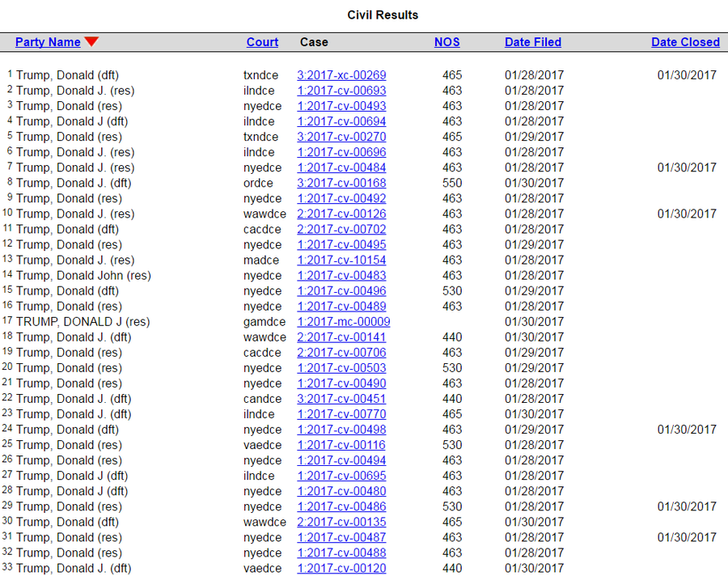Open case 1:2017-cv-00770
Viewport: 728px width, 576px height.
[x=341, y=413]
